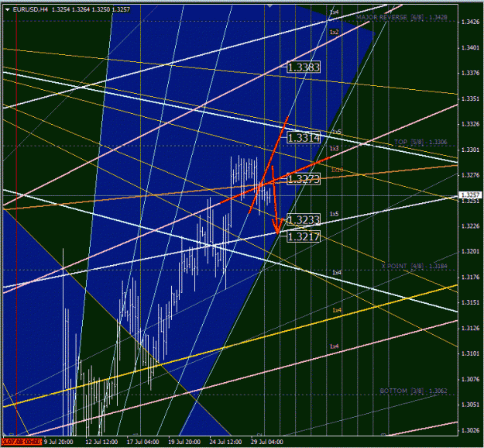484x448 pixels.
Task: Click the 1.3351 value on the price scale
Action: click(x=470, y=98)
